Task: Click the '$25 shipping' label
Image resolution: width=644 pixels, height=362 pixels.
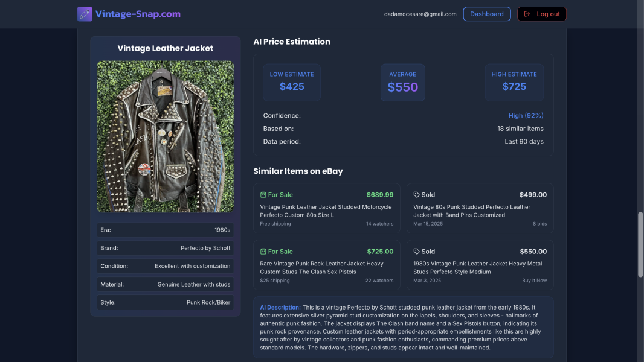Action: [275, 281]
